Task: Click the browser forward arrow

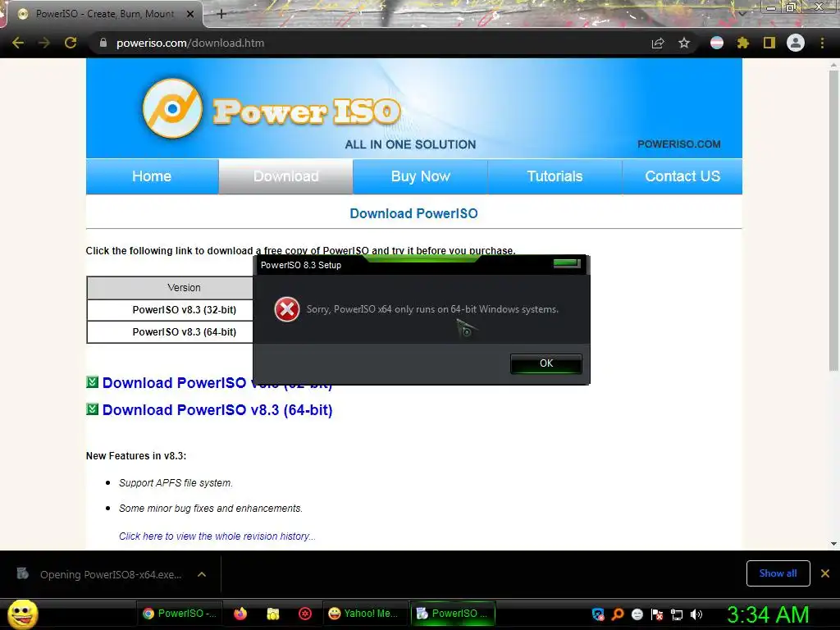Action: tap(44, 43)
